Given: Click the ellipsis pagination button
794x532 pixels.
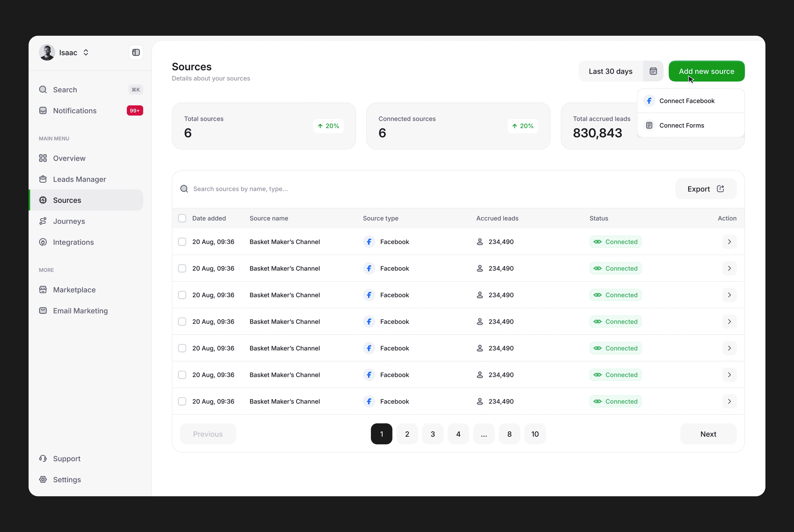Looking at the screenshot, I should 484,434.
